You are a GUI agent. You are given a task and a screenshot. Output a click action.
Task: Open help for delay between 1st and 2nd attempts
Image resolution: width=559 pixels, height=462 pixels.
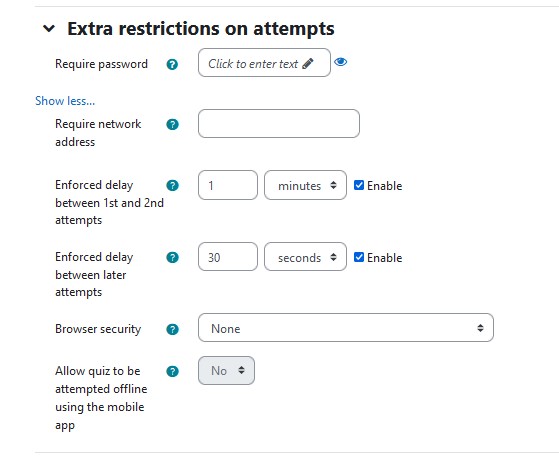(x=173, y=186)
